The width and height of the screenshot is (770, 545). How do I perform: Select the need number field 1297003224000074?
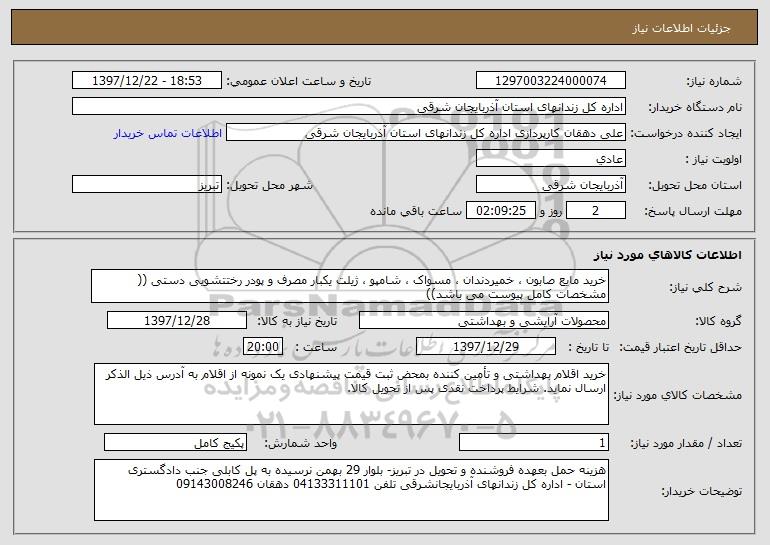coord(550,81)
